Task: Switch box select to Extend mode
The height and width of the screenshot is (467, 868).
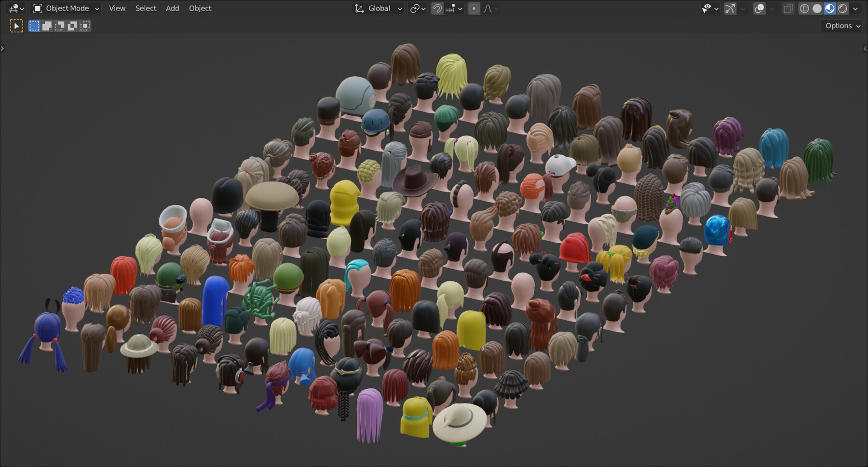Action: pos(47,26)
